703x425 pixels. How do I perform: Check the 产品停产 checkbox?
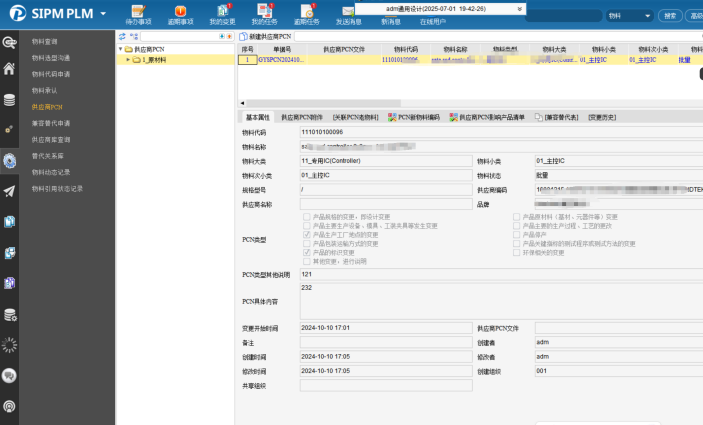pos(517,234)
